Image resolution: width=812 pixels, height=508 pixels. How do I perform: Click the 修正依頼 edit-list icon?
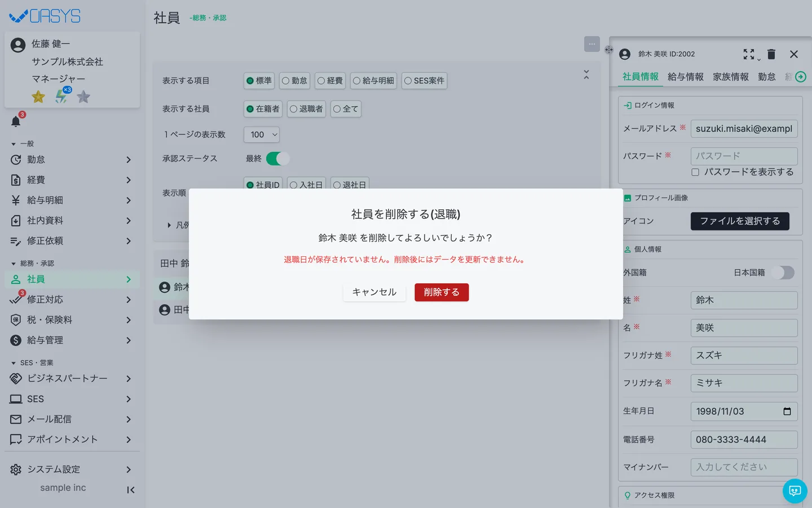(16, 241)
